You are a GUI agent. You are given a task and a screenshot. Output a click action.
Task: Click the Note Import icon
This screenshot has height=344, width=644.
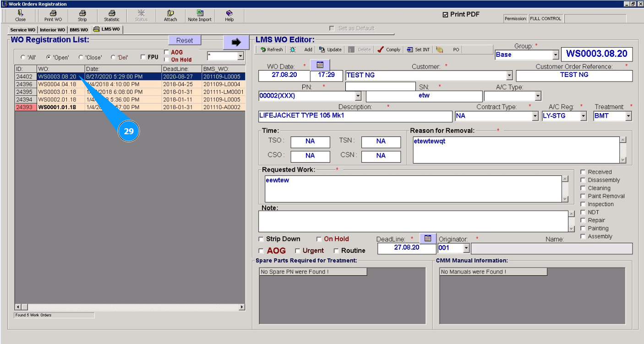200,14
